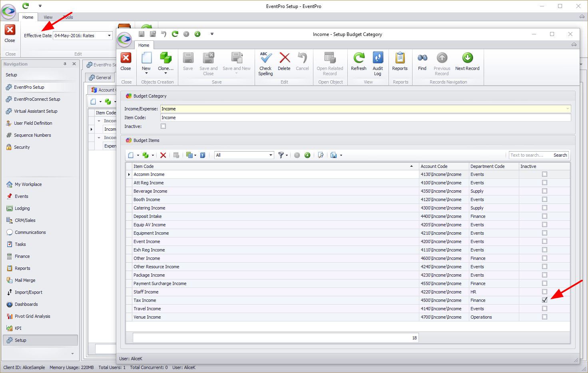Open the Reports ribbon button
The height and width of the screenshot is (373, 588).
tap(400, 62)
